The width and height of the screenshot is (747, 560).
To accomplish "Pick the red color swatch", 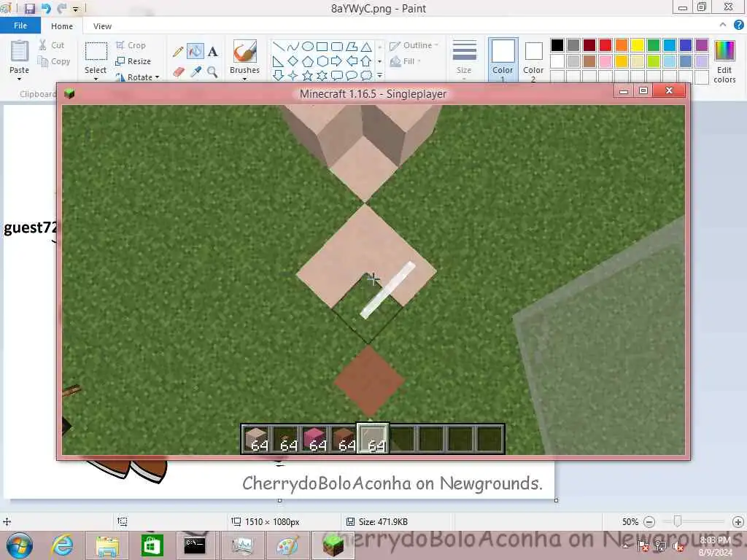I will (605, 45).
